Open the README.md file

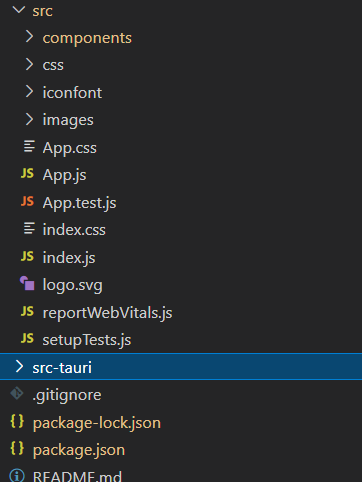tap(77, 476)
